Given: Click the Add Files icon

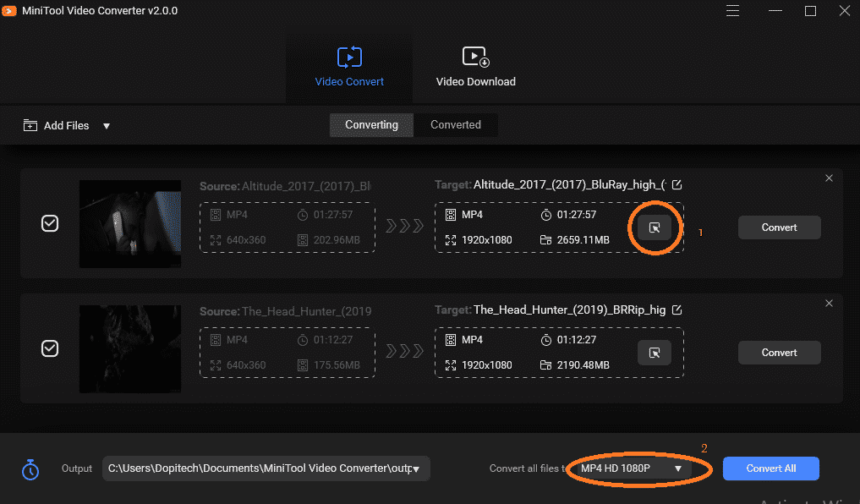Looking at the screenshot, I should pyautogui.click(x=29, y=125).
